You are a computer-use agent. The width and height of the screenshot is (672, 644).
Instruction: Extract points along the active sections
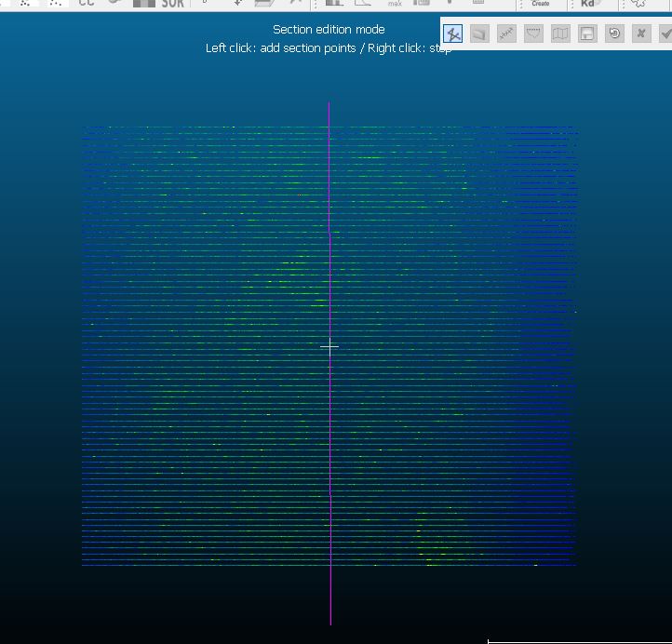pyautogui.click(x=533, y=34)
